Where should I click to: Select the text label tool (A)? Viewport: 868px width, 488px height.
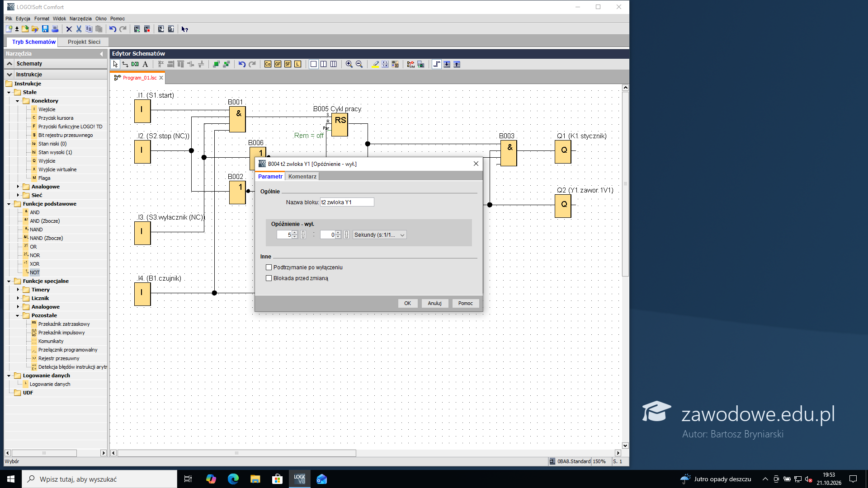click(145, 64)
